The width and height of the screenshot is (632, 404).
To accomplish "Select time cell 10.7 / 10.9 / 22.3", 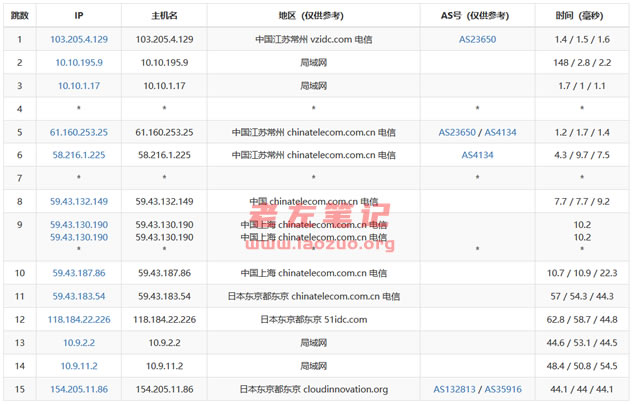I will [x=582, y=273].
